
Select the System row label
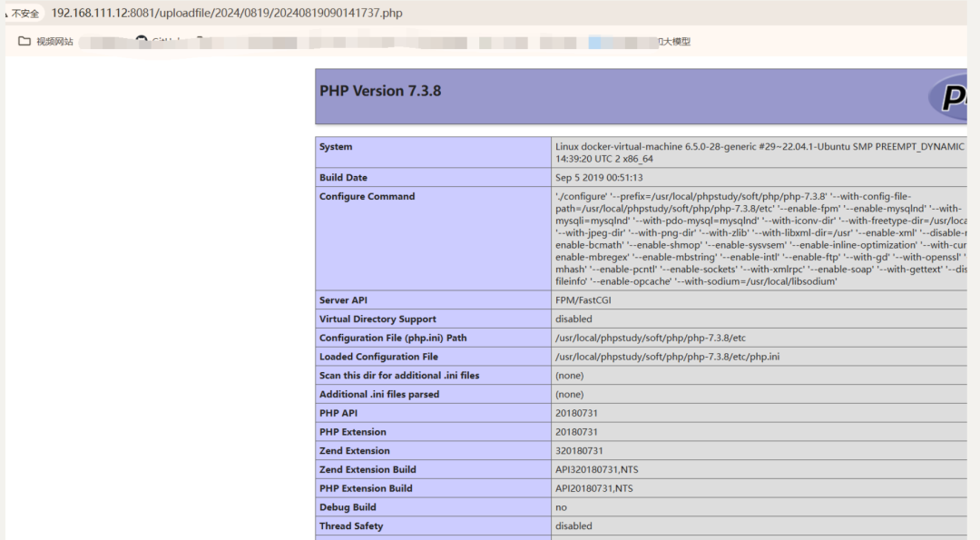pos(336,147)
